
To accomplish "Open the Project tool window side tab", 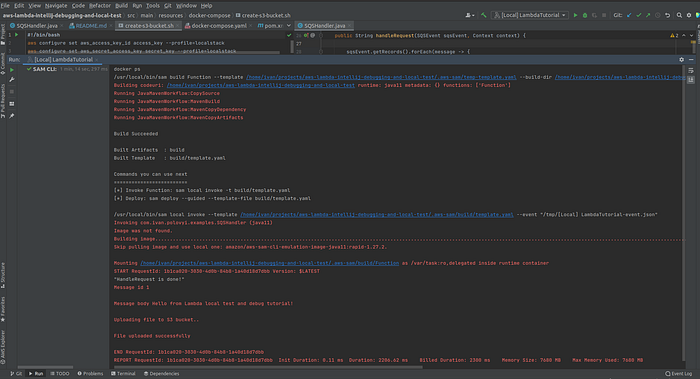I will (3, 34).
